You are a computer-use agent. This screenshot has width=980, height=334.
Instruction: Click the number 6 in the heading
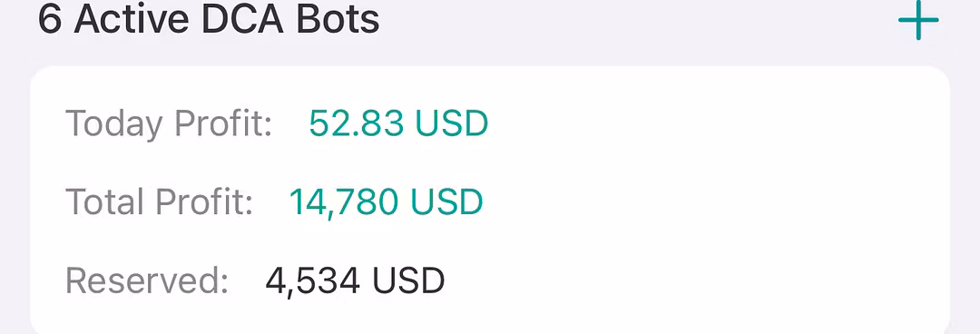(x=50, y=19)
